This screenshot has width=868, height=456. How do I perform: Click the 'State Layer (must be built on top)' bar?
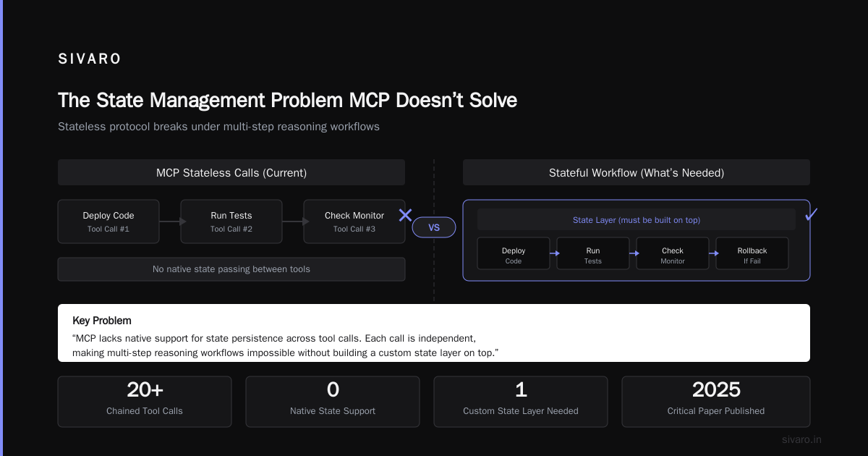coord(637,220)
